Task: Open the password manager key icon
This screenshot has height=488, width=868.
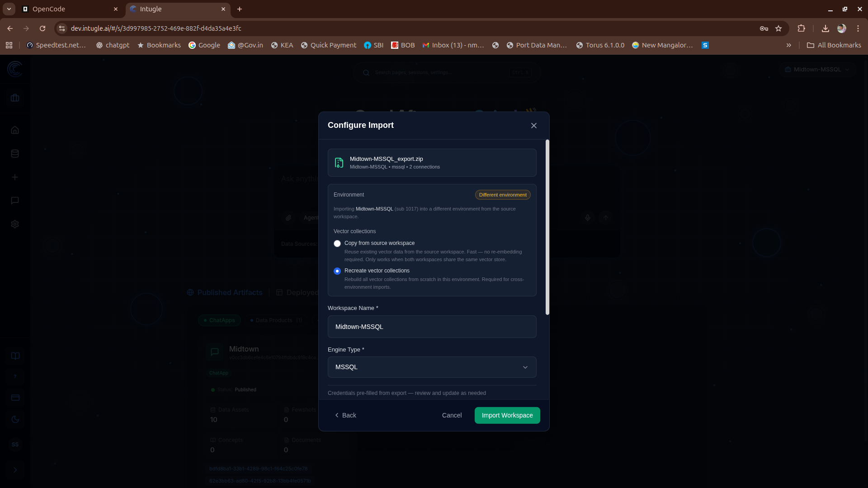Action: point(764,28)
